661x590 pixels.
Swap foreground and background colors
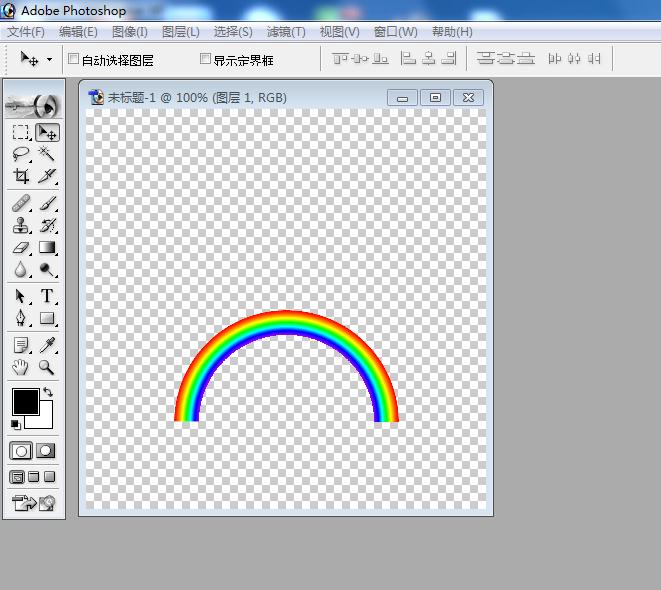(x=48, y=392)
